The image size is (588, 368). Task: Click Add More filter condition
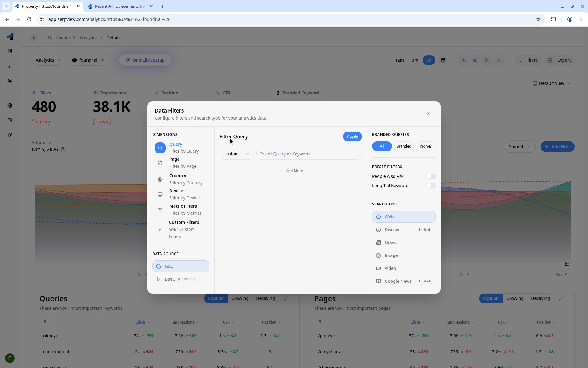[291, 171]
